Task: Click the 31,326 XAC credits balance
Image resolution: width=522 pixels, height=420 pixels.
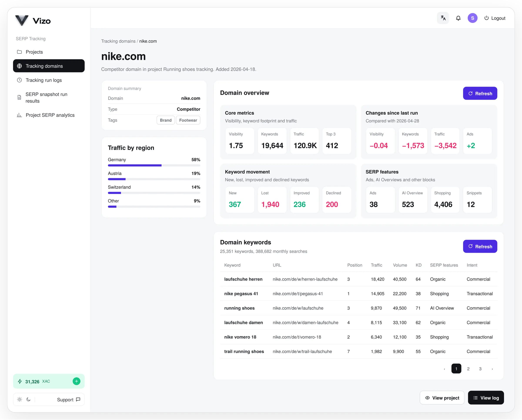Action: (38, 382)
